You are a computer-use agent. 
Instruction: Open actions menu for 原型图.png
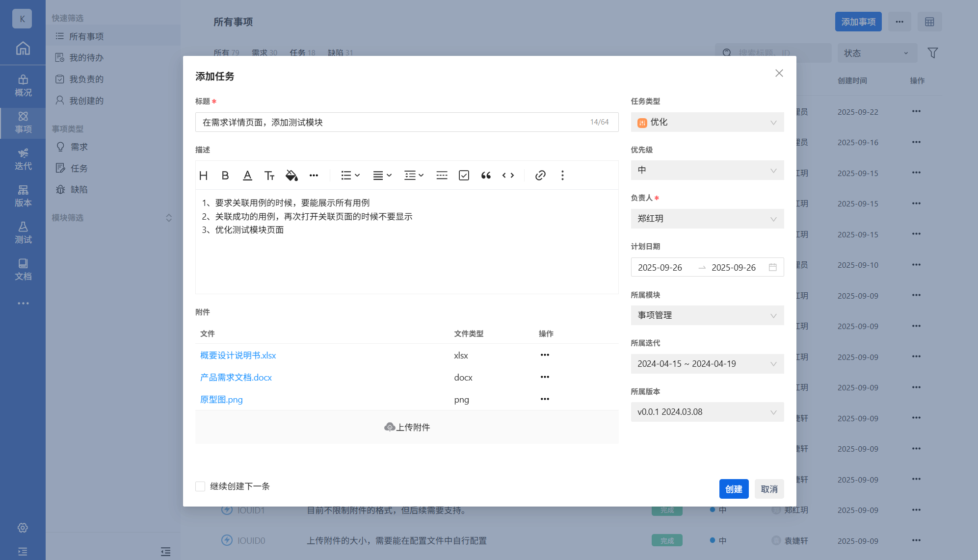pyautogui.click(x=545, y=399)
